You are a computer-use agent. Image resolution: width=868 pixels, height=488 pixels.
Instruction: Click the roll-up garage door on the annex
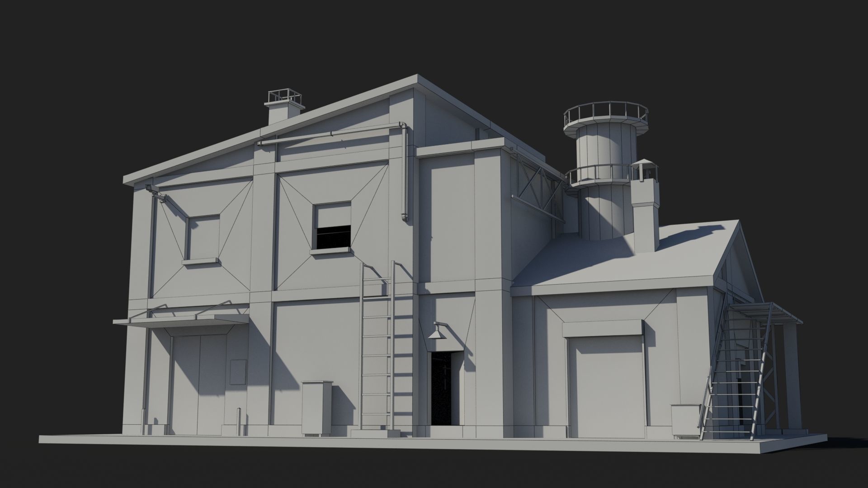606,389
